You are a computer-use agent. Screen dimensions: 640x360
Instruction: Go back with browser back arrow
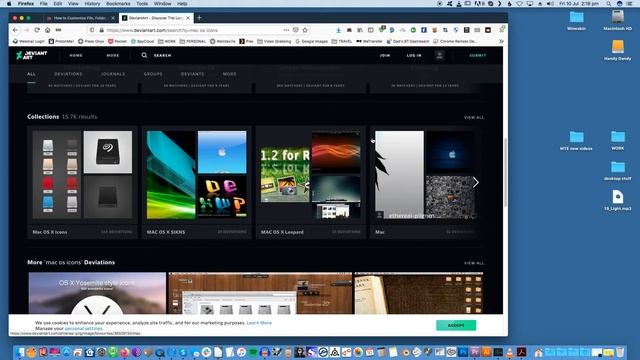pos(16,30)
